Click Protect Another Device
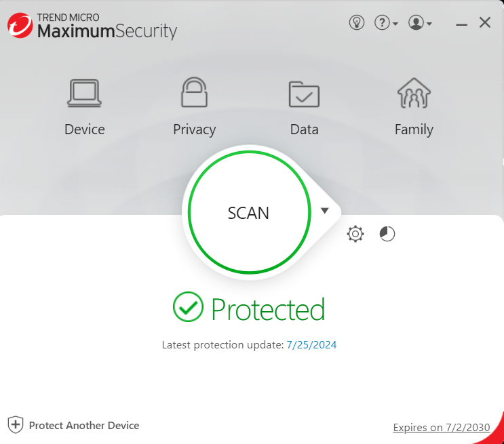Viewport: 504px width, 444px height. click(83, 426)
